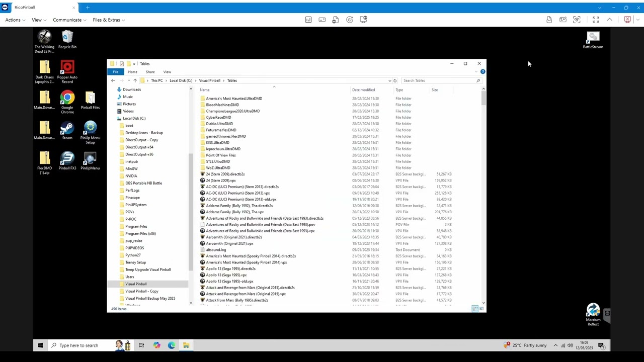
Task: Enter full screen in the remote toolbar
Action: 596,20
